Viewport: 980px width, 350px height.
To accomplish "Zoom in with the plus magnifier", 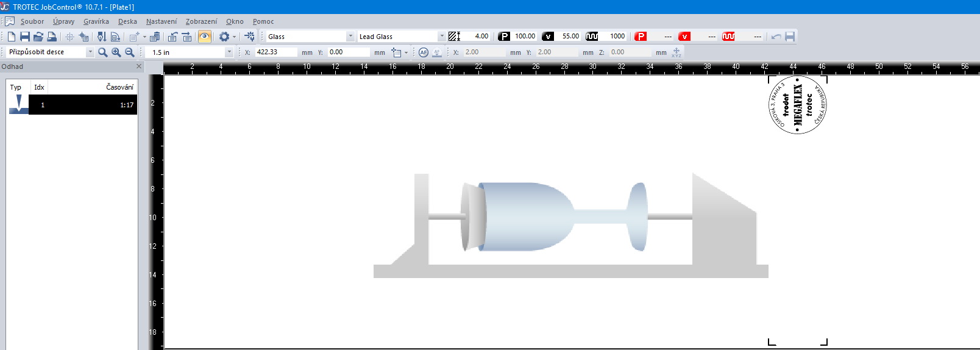I will (x=116, y=52).
